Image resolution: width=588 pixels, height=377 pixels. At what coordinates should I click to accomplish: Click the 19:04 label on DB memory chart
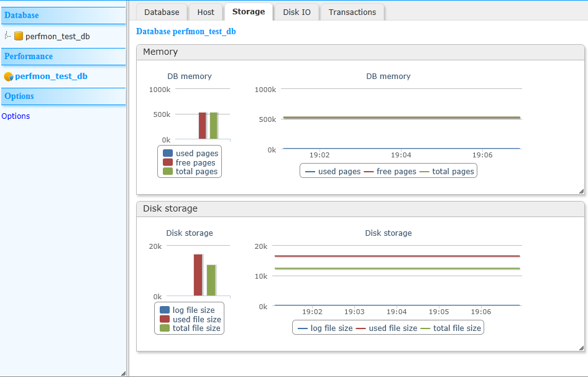(401, 155)
